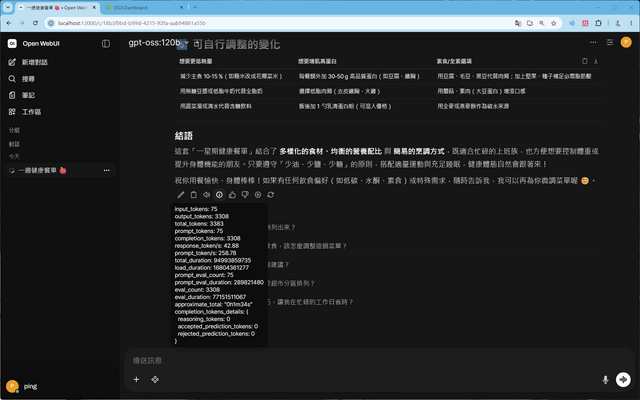
Task: Copy the table with the copy icon
Action: click(585, 61)
